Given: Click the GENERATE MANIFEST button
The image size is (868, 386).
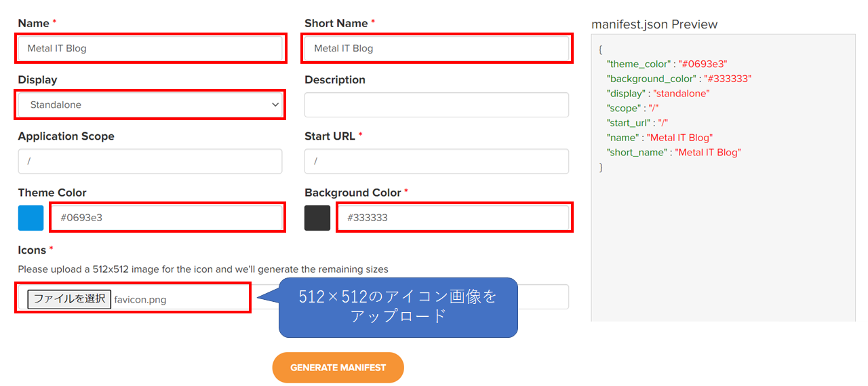Looking at the screenshot, I should [338, 368].
